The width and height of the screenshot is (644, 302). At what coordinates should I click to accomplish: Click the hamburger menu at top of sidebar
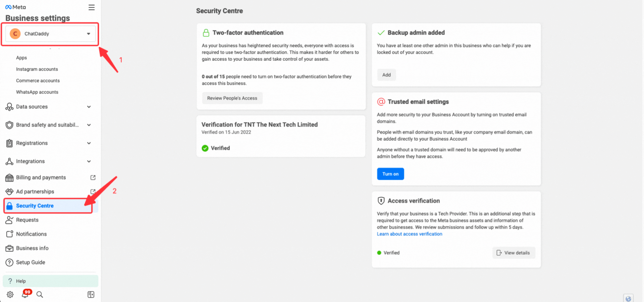[x=91, y=7]
